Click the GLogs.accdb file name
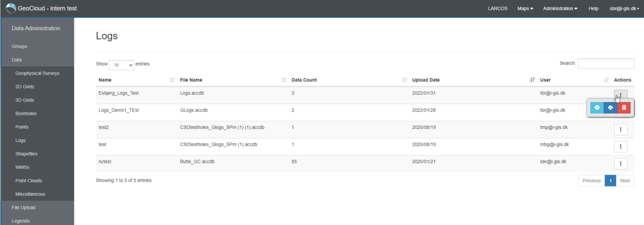 tap(194, 111)
